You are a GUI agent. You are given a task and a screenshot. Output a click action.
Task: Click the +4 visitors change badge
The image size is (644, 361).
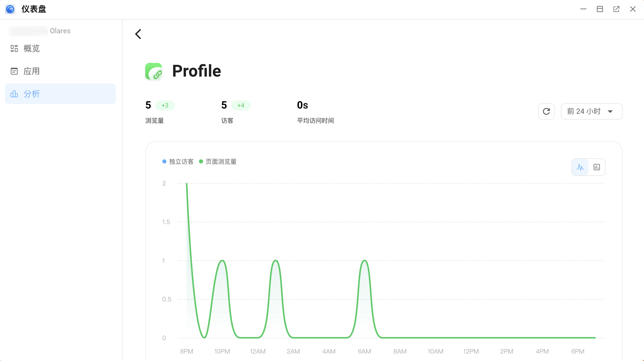(241, 105)
